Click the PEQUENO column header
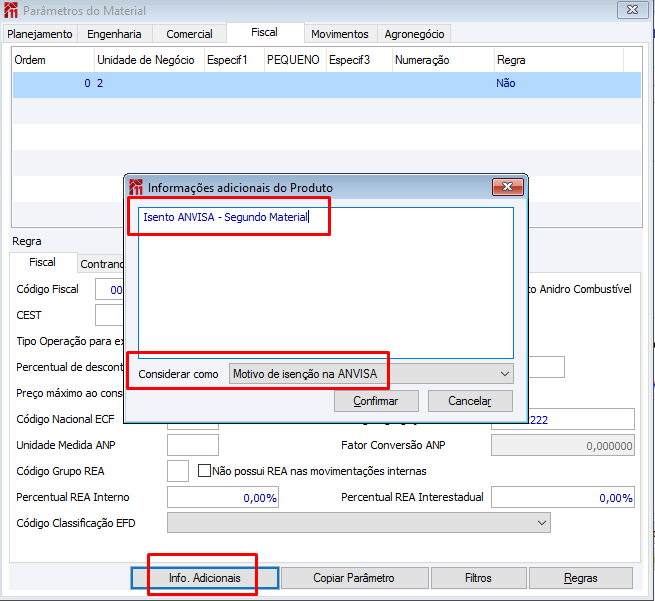Image resolution: width=655 pixels, height=601 pixels. point(295,60)
